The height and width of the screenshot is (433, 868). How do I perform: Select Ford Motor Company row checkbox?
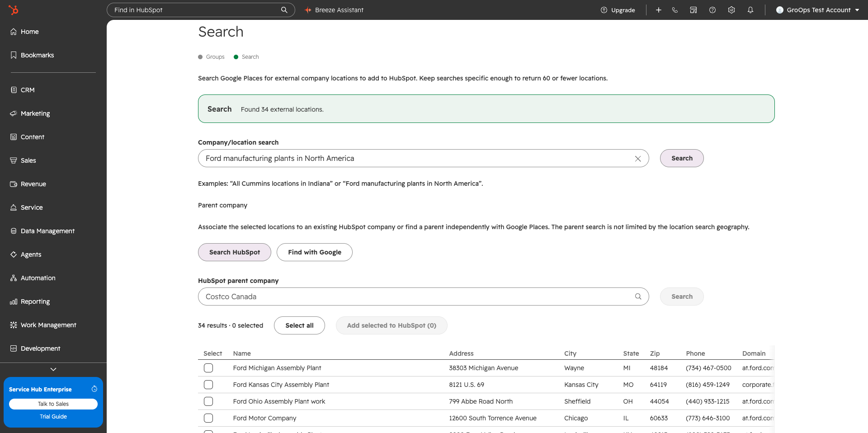208,418
